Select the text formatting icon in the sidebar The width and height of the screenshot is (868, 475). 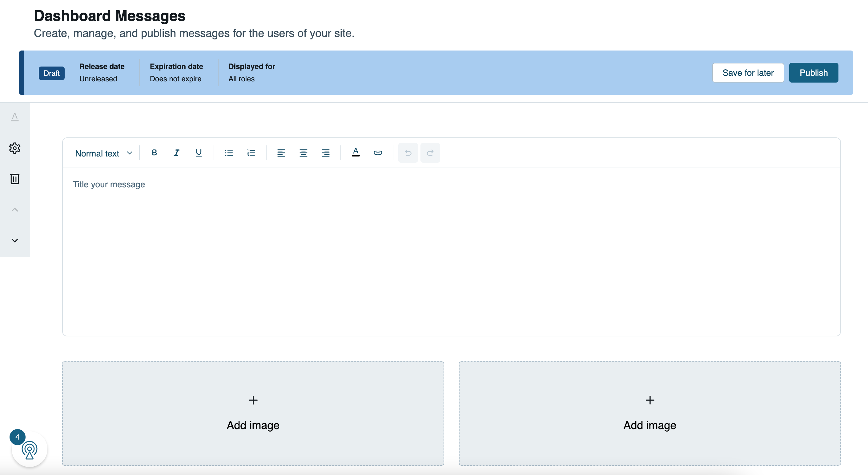point(15,117)
